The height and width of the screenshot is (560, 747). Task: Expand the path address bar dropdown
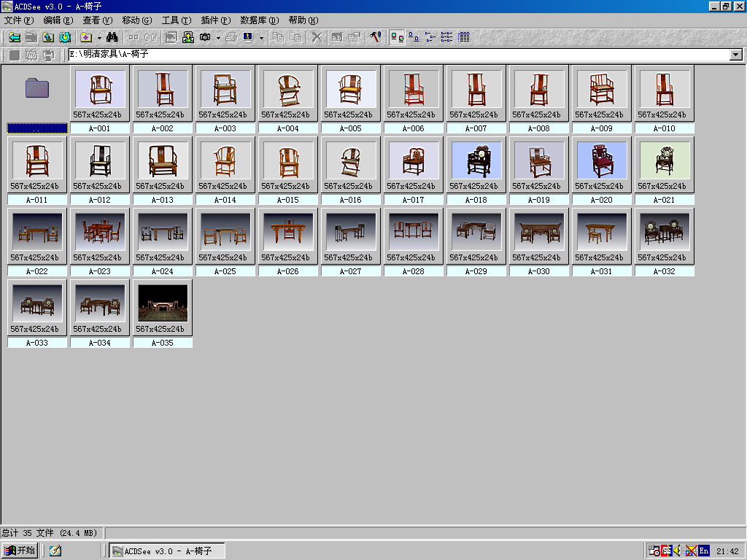pyautogui.click(x=735, y=55)
